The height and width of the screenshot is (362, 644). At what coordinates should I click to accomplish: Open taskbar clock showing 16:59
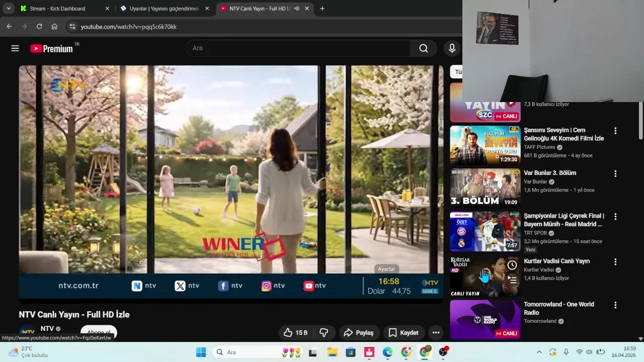pos(623,352)
